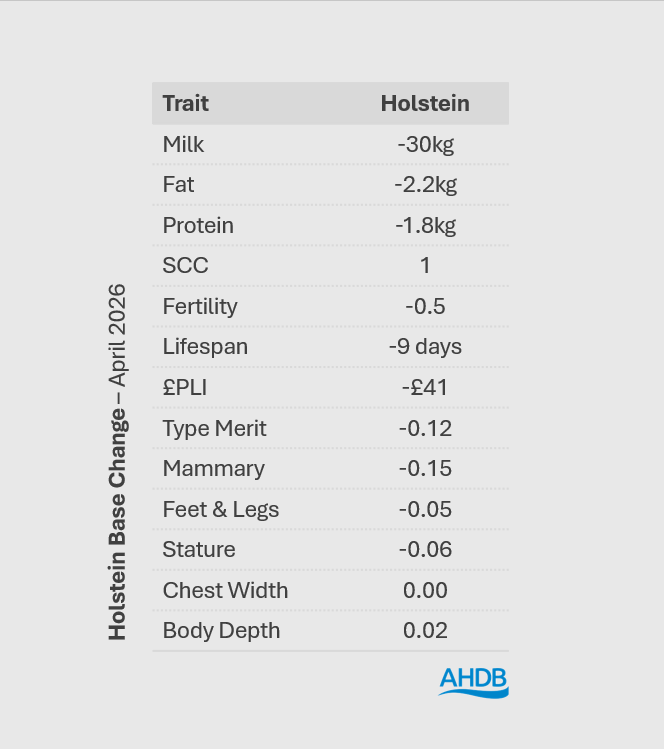
Task: Click the 0.02 Body Depth value
Action: [425, 630]
